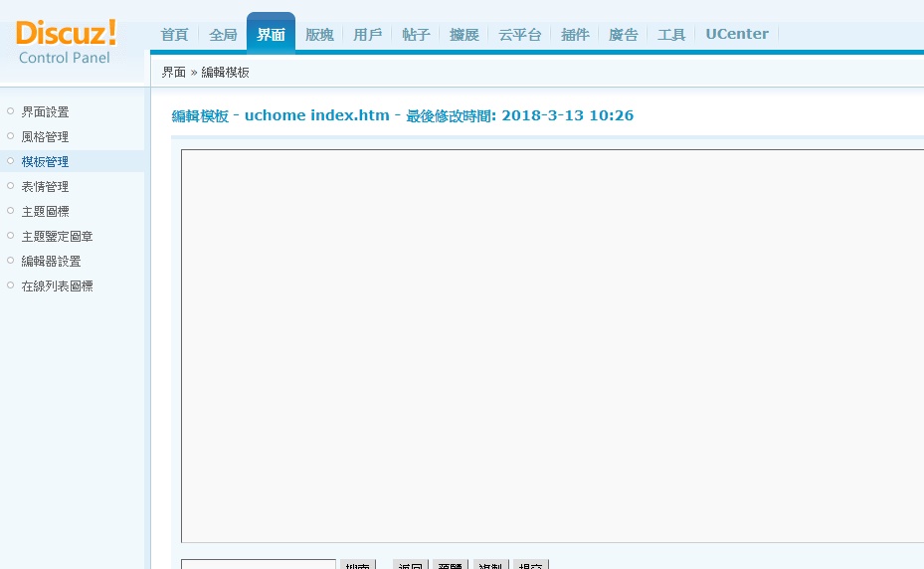
Task: Select the 插件 tab
Action: tap(575, 35)
